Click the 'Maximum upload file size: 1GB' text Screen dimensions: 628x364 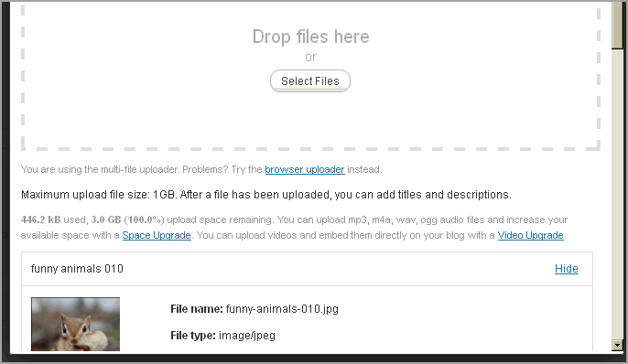pyautogui.click(x=99, y=195)
